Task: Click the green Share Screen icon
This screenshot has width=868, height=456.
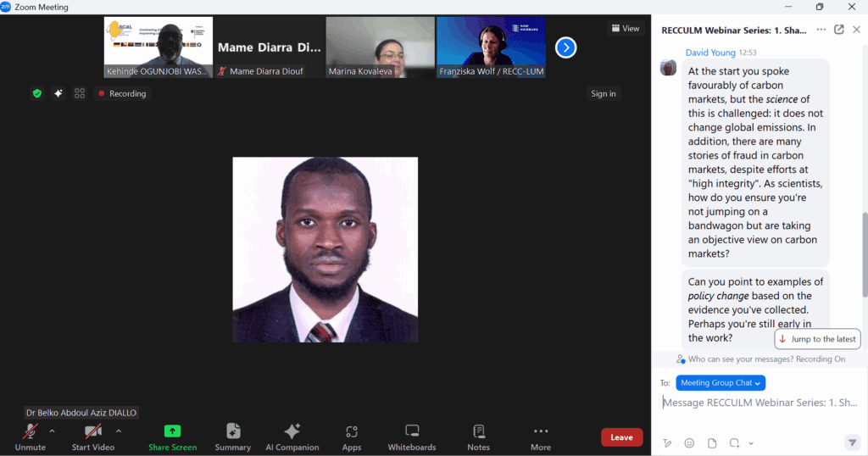Action: (x=172, y=431)
